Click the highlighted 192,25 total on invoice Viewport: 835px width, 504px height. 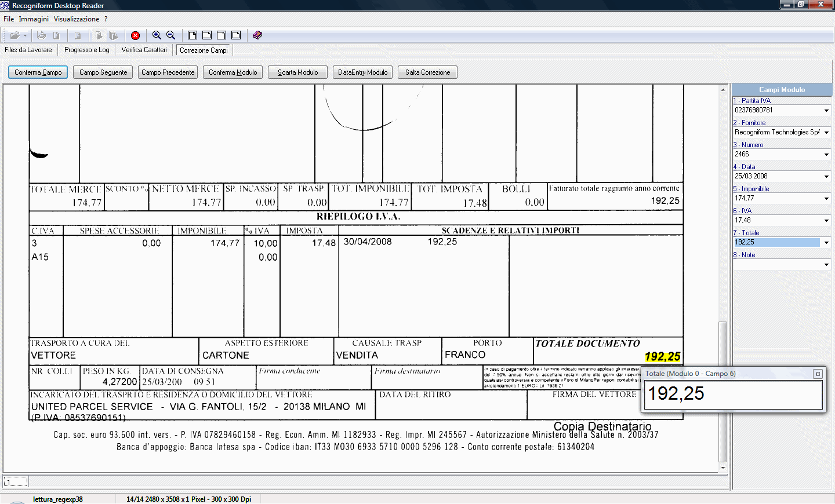click(x=663, y=357)
